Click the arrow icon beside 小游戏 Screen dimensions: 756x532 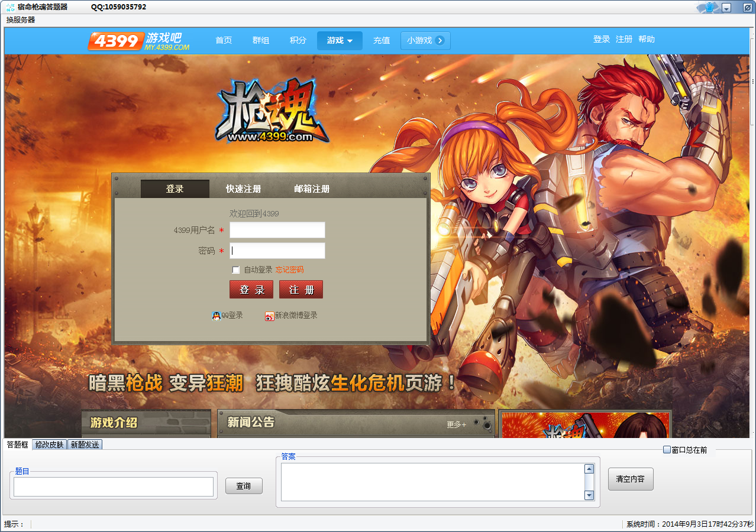point(440,41)
